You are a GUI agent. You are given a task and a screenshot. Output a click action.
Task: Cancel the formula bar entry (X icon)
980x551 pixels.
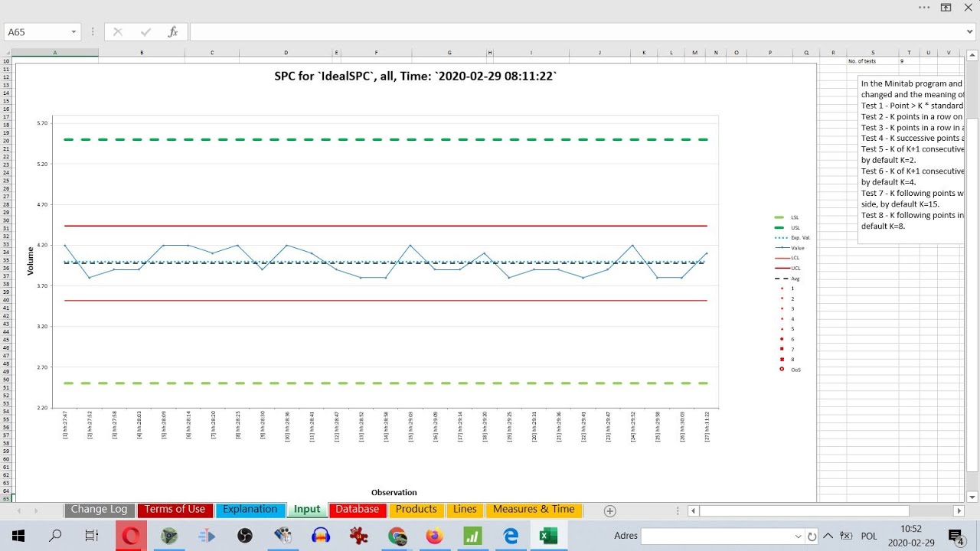117,32
